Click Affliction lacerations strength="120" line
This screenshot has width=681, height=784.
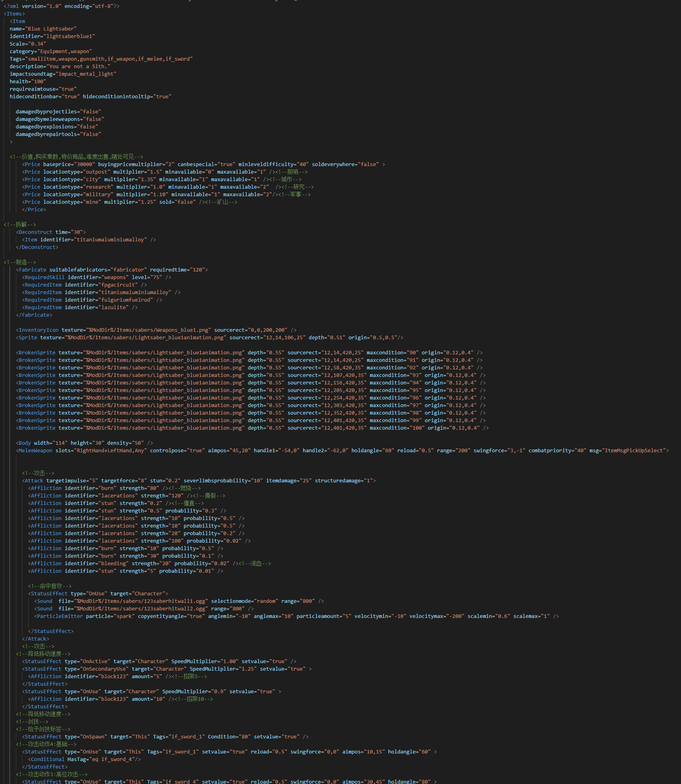pos(127,496)
